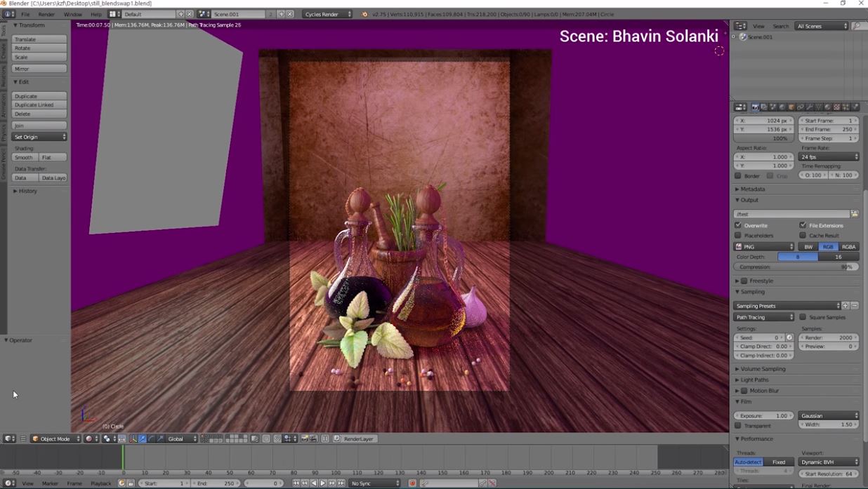Open the Render properties tab icon
The image size is (868, 489).
[755, 107]
